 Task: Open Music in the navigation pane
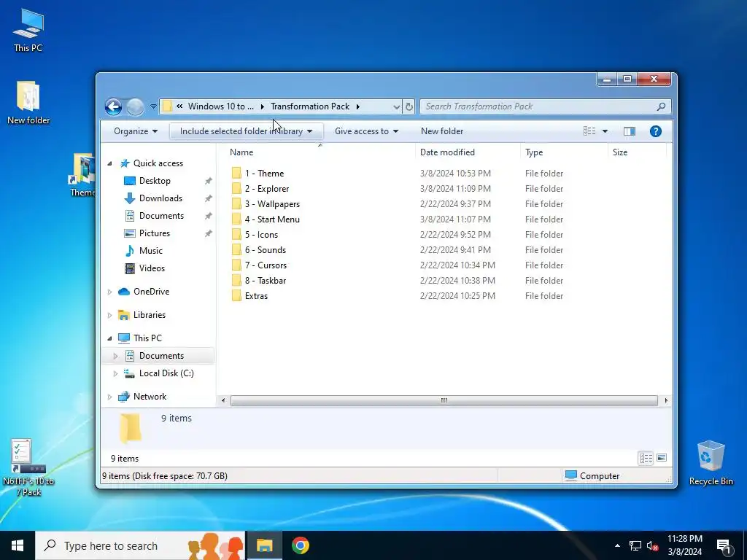150,251
